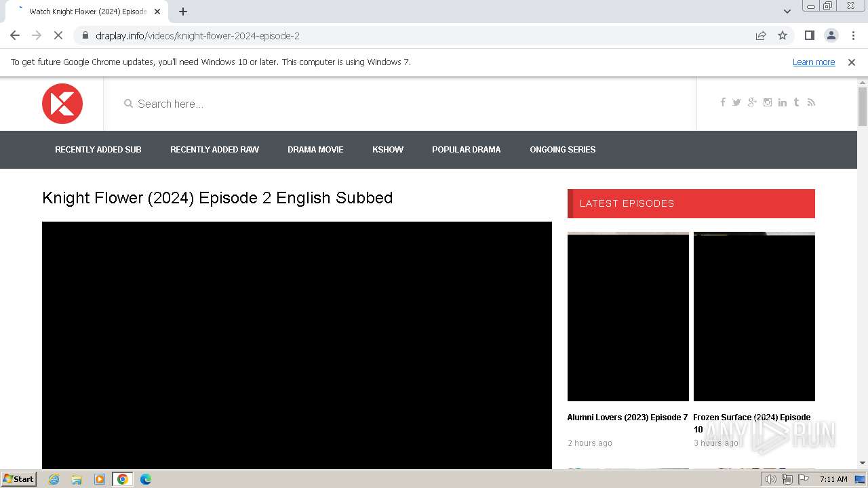Click the Learn more link
The width and height of the screenshot is (868, 488).
[814, 62]
